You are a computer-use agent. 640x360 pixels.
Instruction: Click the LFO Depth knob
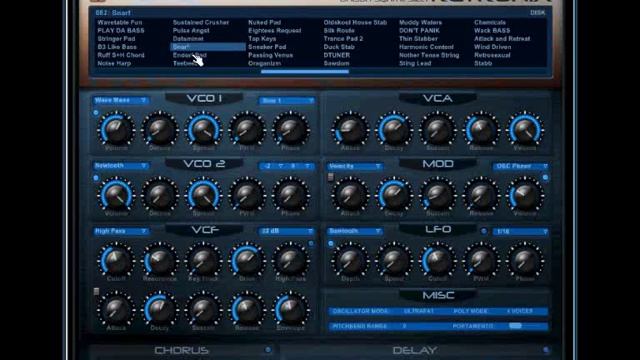[350, 260]
